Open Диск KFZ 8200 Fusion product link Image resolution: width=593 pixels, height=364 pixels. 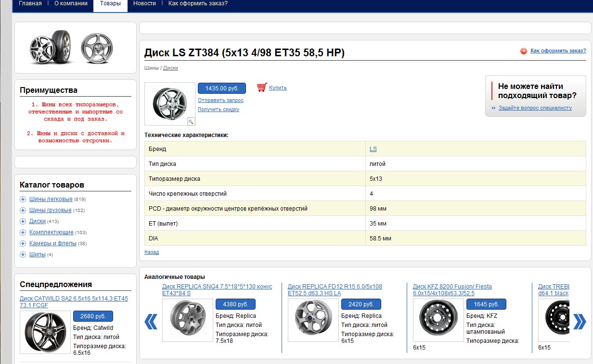coord(452,289)
